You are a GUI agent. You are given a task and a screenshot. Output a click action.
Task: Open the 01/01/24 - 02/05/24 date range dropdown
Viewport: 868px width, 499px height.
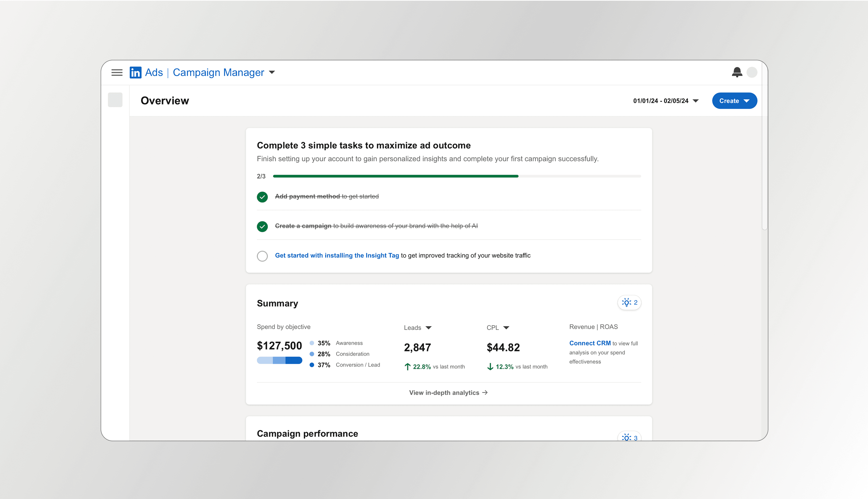pyautogui.click(x=666, y=101)
